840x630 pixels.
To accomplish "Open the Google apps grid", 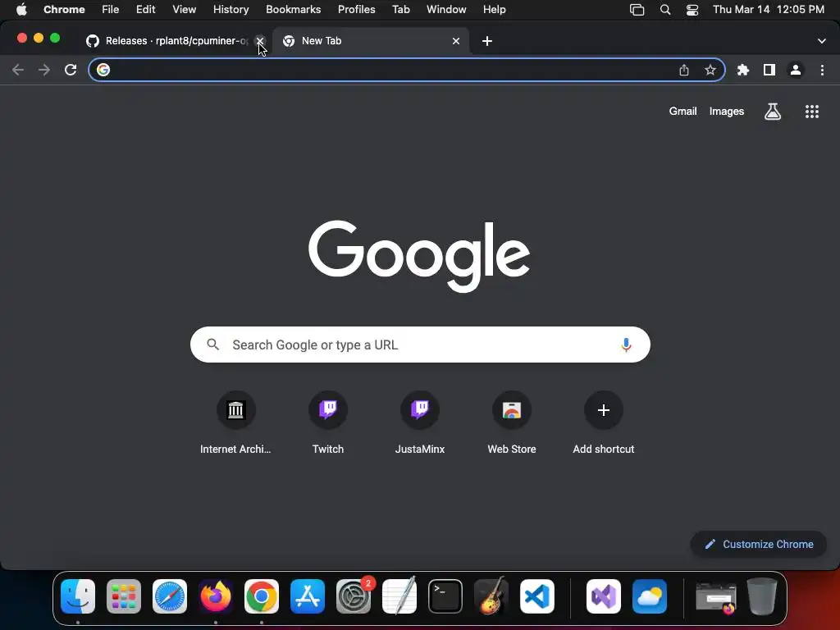I will coord(811,112).
